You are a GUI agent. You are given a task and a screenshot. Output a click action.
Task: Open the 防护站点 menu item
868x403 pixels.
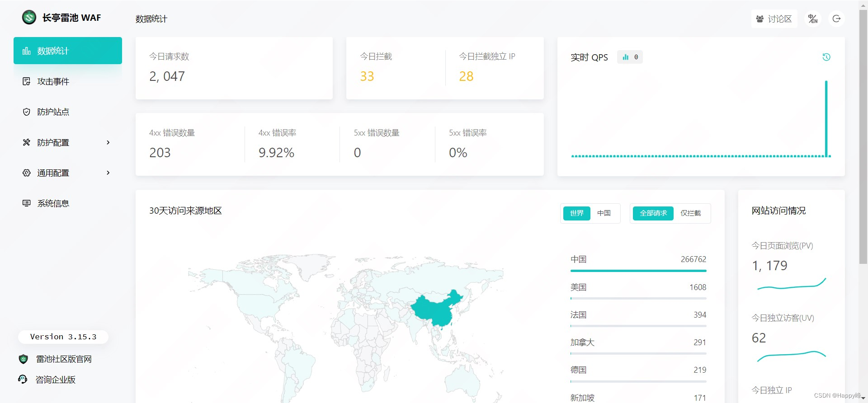[x=68, y=112]
